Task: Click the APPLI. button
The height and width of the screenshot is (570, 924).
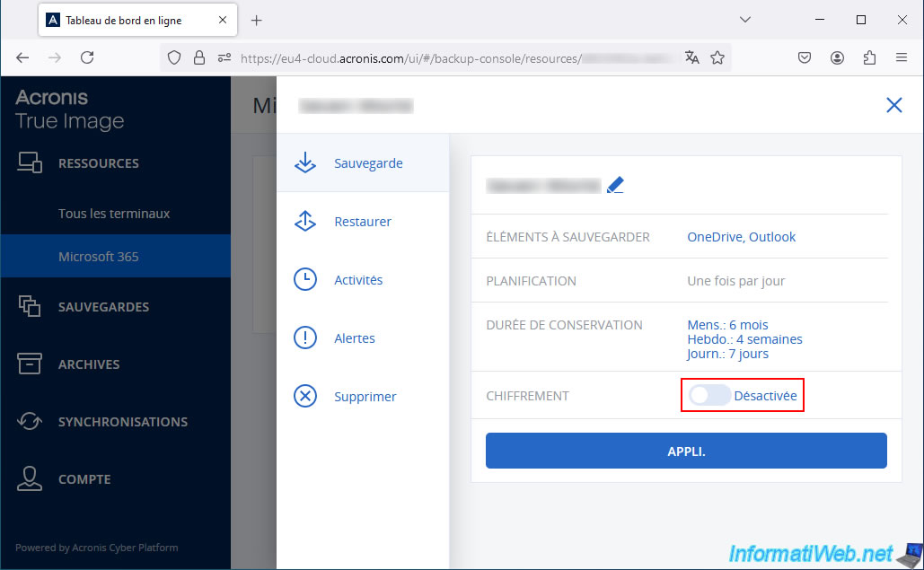Action: coord(686,451)
